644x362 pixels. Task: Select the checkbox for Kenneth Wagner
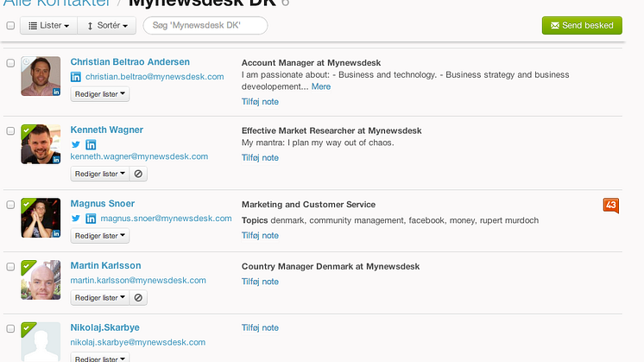tap(10, 130)
